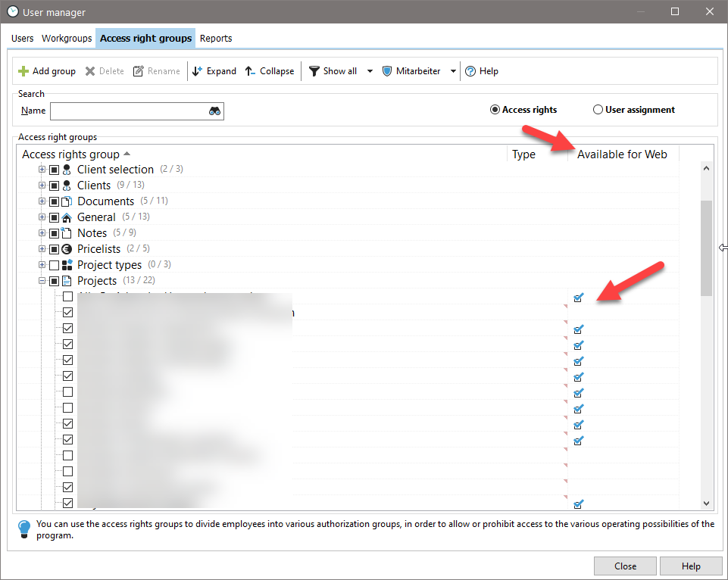Expand the Pricelists tree node
Image resolution: width=728 pixels, height=580 pixels.
click(42, 249)
